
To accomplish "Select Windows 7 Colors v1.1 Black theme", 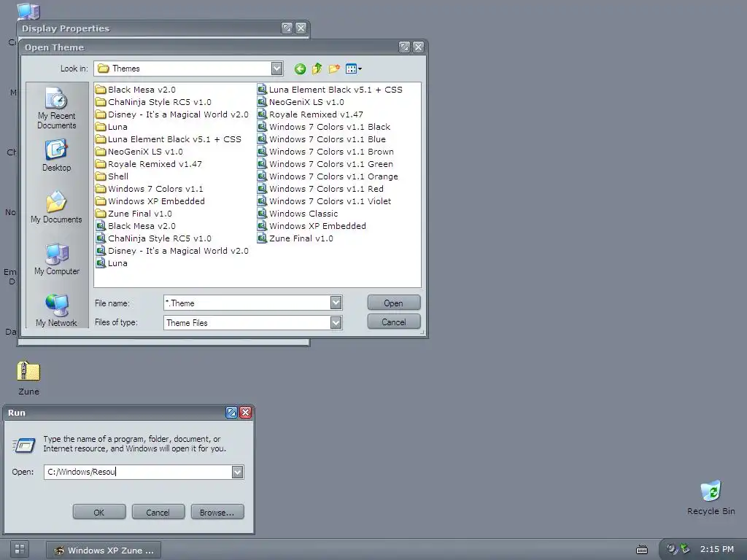I will click(324, 127).
